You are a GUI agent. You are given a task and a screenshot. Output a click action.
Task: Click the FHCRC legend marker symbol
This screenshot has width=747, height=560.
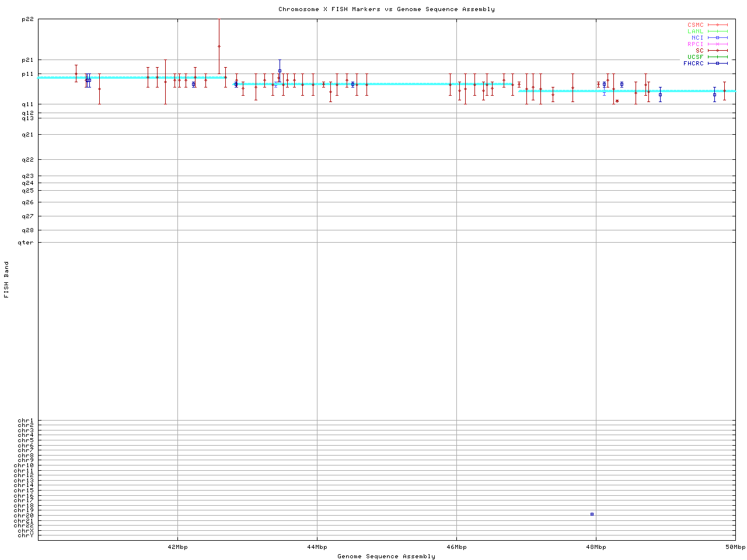[x=717, y=64]
